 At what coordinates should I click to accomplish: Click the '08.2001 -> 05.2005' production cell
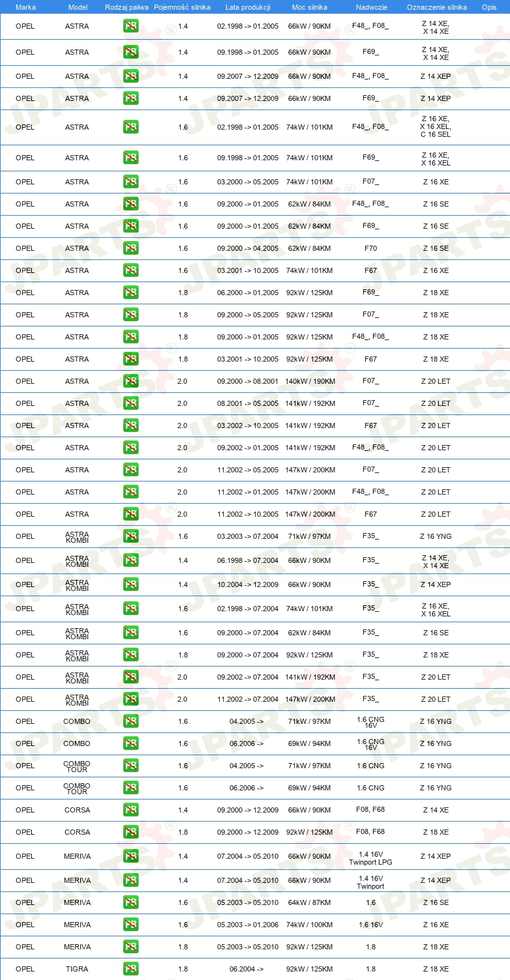[x=248, y=403]
